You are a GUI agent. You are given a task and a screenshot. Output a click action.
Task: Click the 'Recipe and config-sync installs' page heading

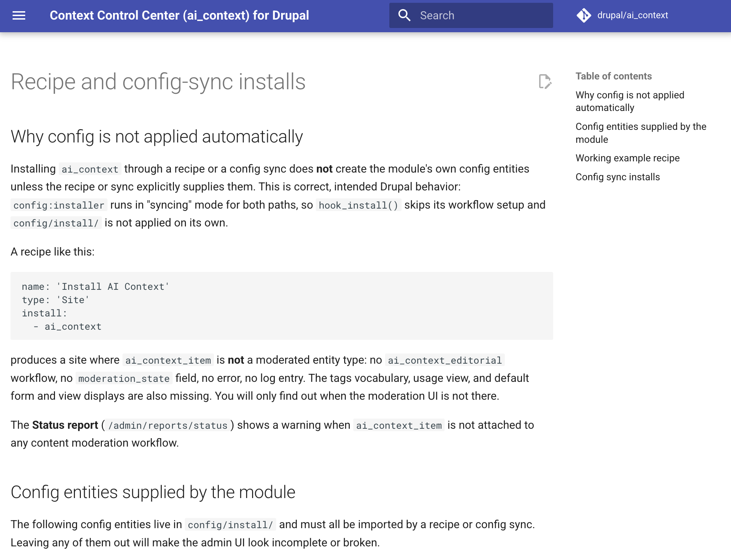(158, 82)
